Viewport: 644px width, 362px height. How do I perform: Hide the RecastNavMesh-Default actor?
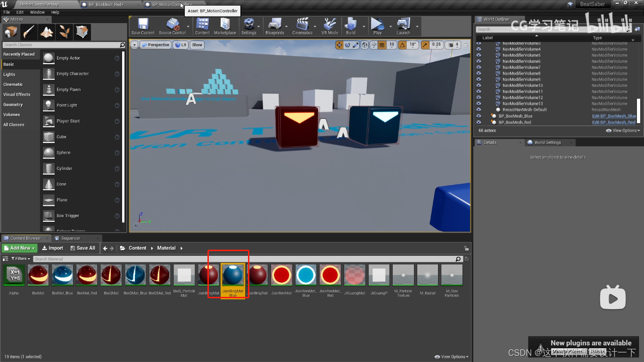[x=479, y=109]
